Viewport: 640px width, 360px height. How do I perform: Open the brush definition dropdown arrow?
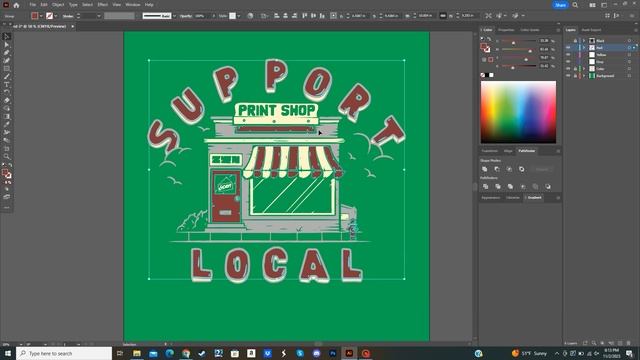pyautogui.click(x=174, y=16)
